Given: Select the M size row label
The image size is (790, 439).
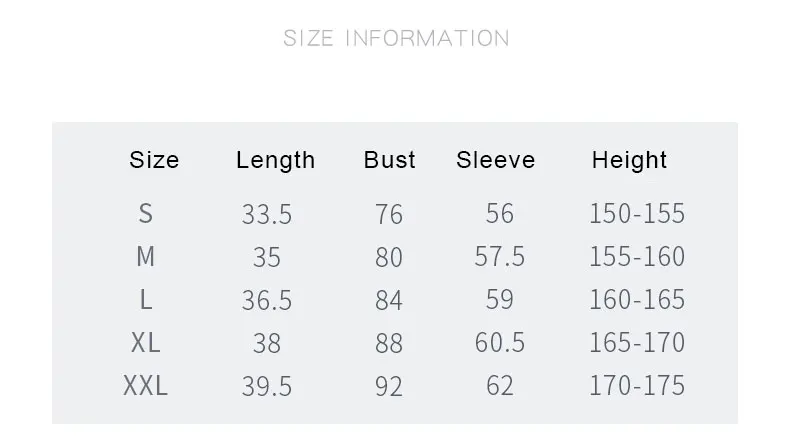Looking at the screenshot, I should 146,256.
